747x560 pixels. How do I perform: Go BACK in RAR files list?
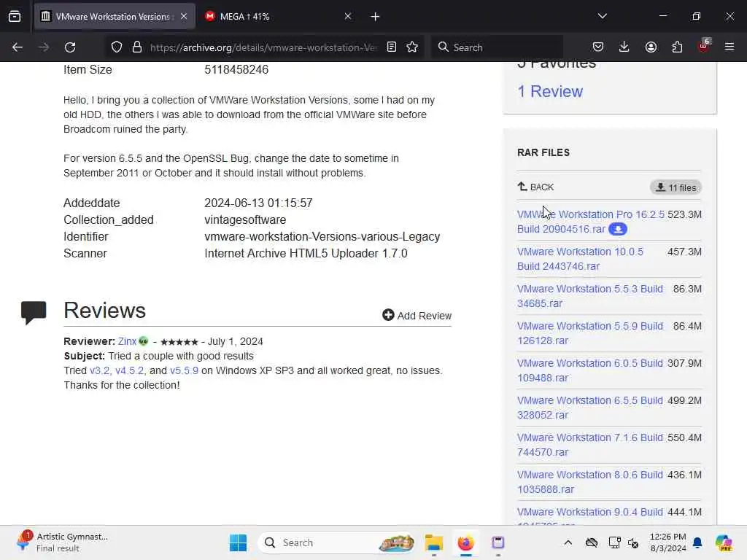click(x=535, y=187)
